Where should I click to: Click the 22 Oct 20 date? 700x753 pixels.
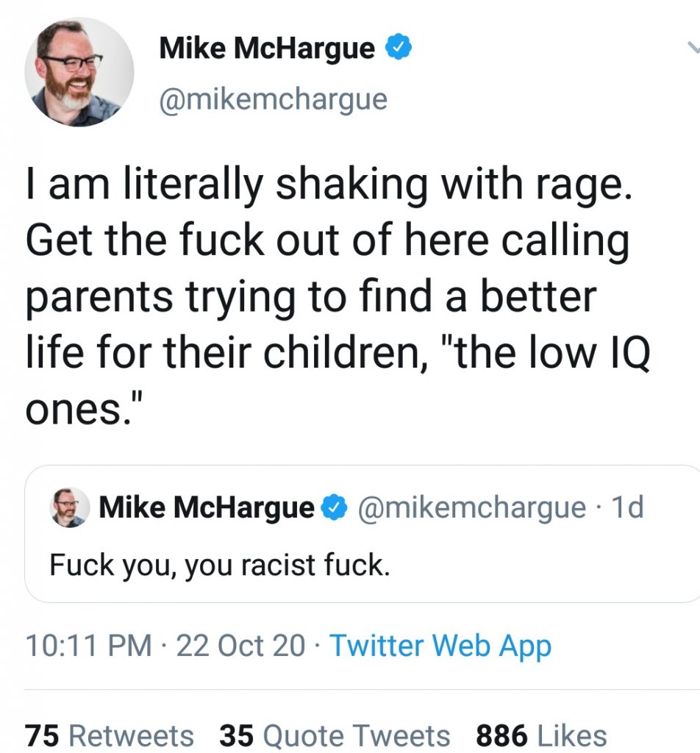tap(240, 646)
